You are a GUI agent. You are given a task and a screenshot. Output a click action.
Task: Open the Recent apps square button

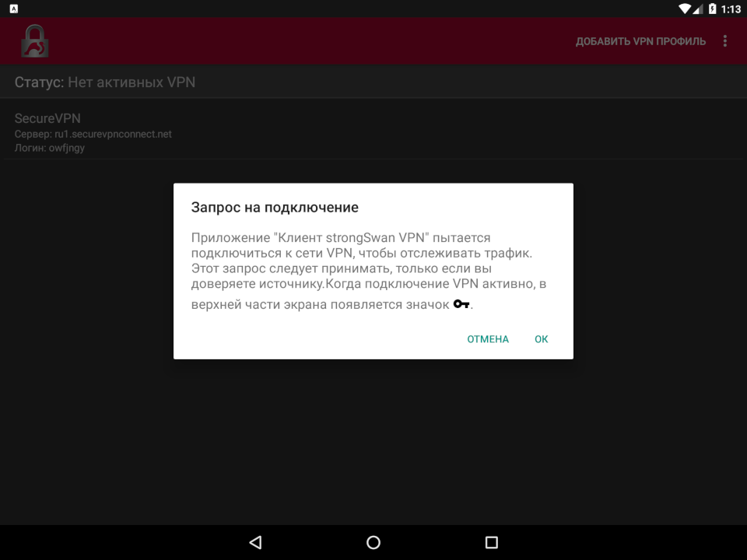[491, 542]
